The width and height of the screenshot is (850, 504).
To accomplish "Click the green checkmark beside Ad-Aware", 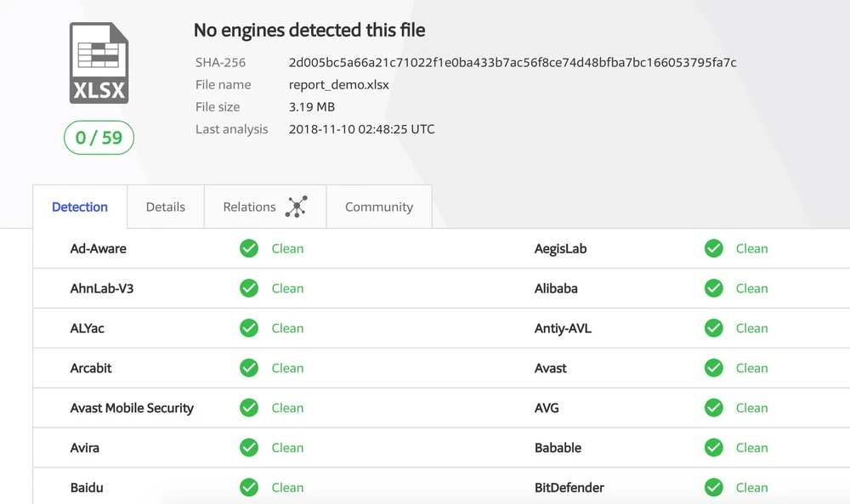I will point(249,248).
